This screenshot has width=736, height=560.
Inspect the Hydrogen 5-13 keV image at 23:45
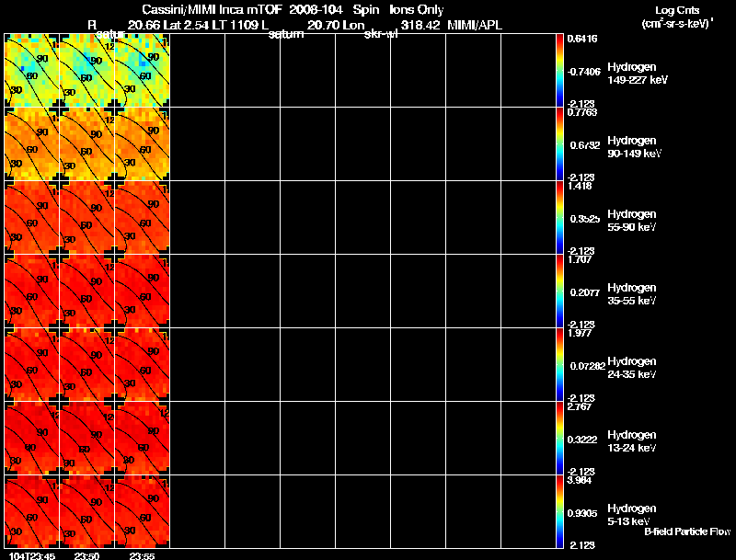pyautogui.click(x=32, y=512)
